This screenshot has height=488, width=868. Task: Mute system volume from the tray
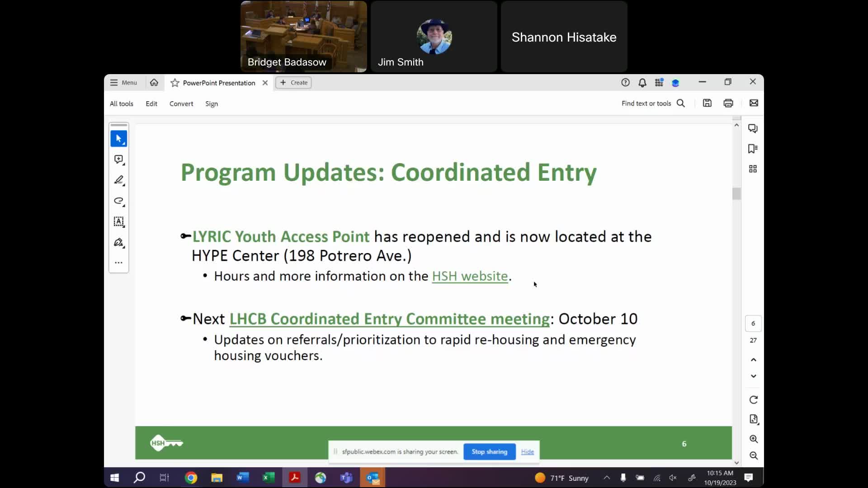click(x=673, y=478)
